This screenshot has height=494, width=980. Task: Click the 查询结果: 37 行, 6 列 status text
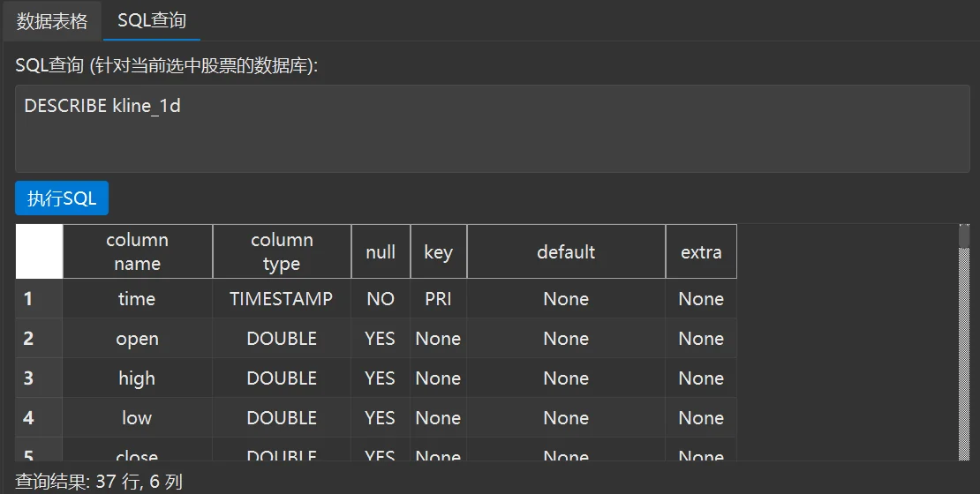click(99, 482)
